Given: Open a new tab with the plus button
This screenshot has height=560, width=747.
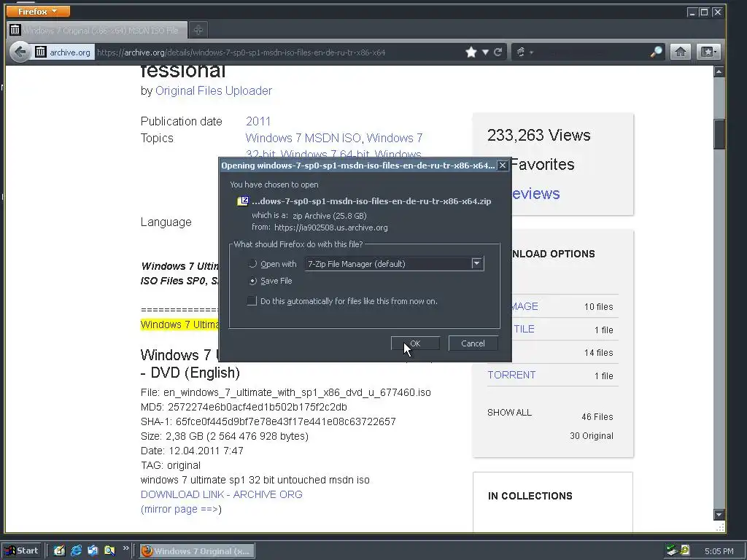Looking at the screenshot, I should coord(198,31).
